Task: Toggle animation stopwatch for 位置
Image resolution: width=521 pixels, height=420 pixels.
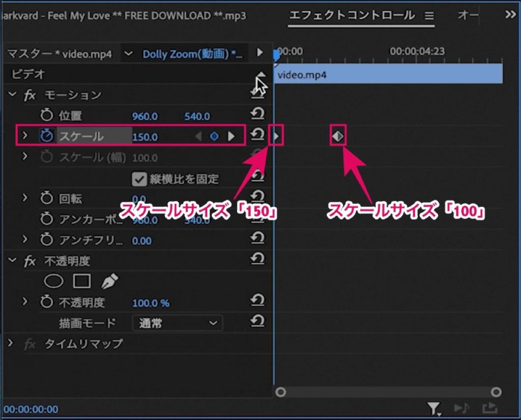Action: 46,115
